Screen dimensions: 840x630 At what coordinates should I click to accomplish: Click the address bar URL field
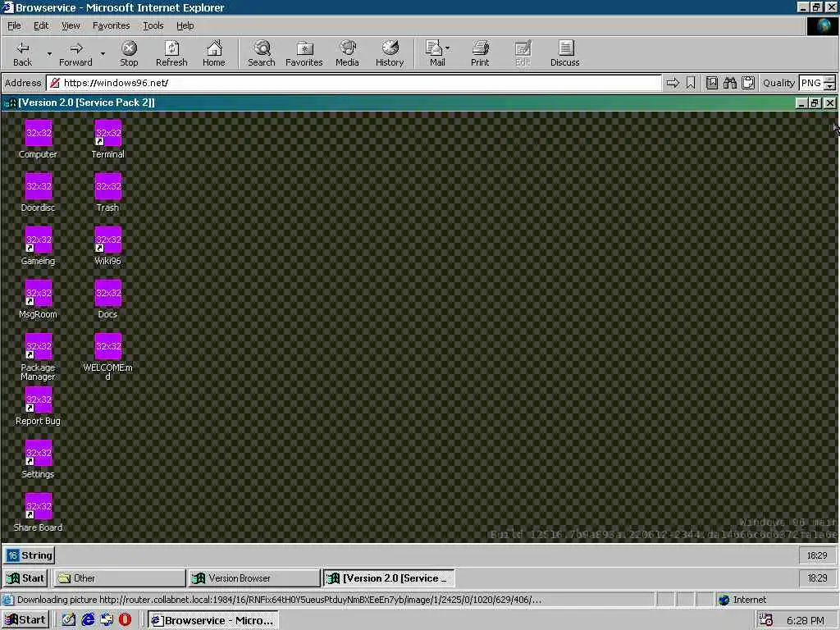354,83
